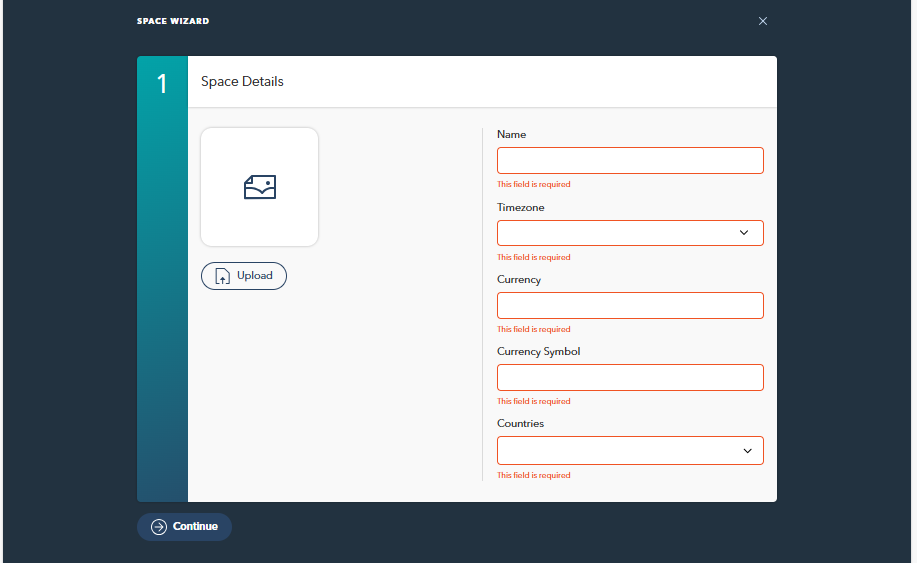This screenshot has width=917, height=563.
Task: Click the Currency Symbol label
Action: tap(538, 351)
